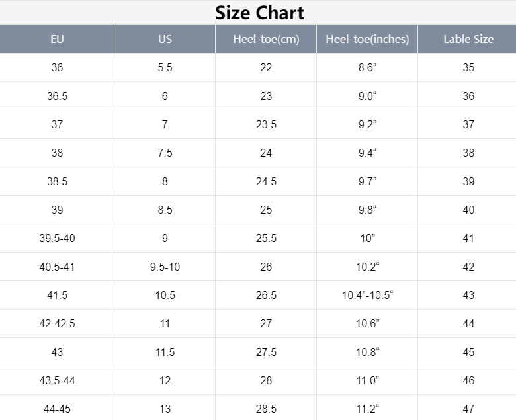Click the 8.6” inches cell
Screen dimensions: 516x420
[367, 67]
